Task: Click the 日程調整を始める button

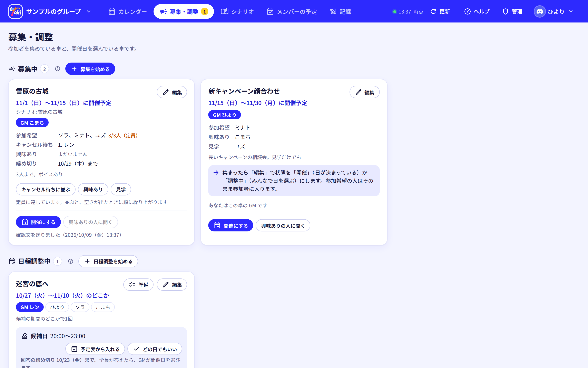Action: click(x=108, y=261)
